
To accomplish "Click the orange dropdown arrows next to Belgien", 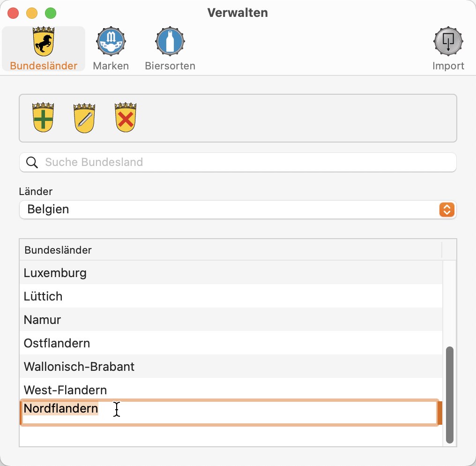I will [x=446, y=209].
